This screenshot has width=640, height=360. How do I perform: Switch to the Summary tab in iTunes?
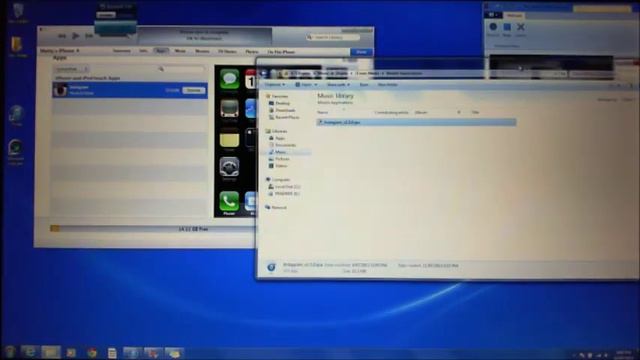tap(122, 51)
